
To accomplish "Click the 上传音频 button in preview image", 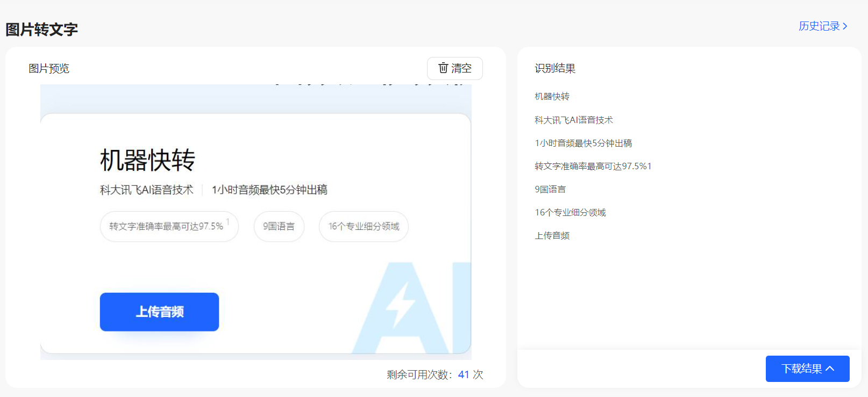I will click(159, 312).
